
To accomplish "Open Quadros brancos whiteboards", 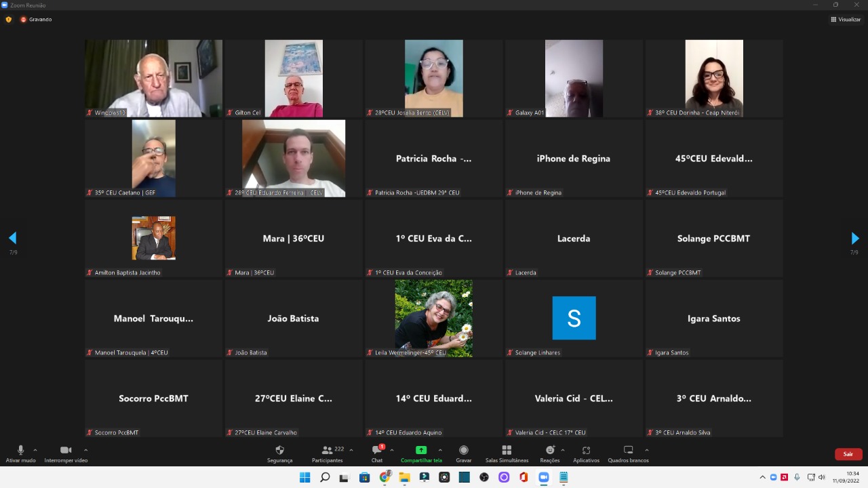I will tap(628, 453).
